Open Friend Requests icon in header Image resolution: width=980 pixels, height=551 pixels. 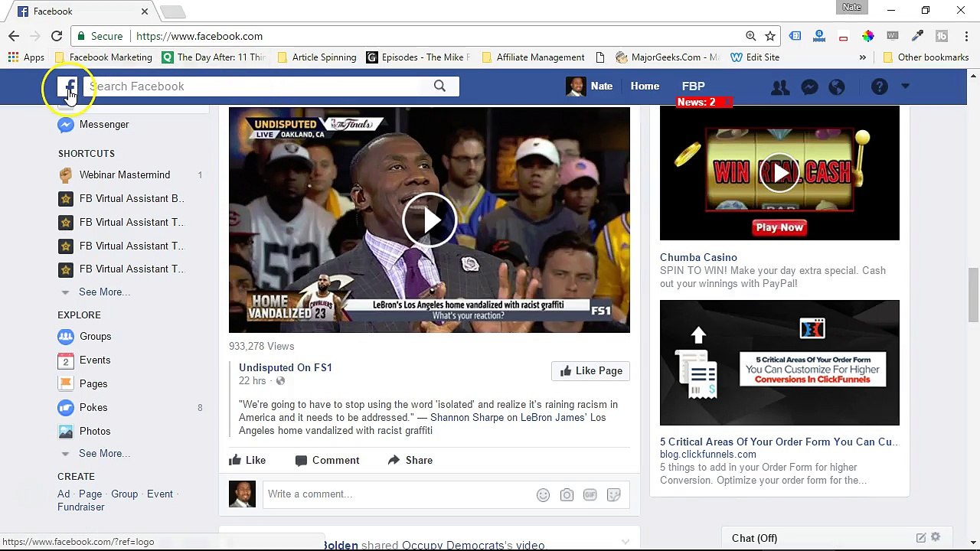(x=780, y=87)
